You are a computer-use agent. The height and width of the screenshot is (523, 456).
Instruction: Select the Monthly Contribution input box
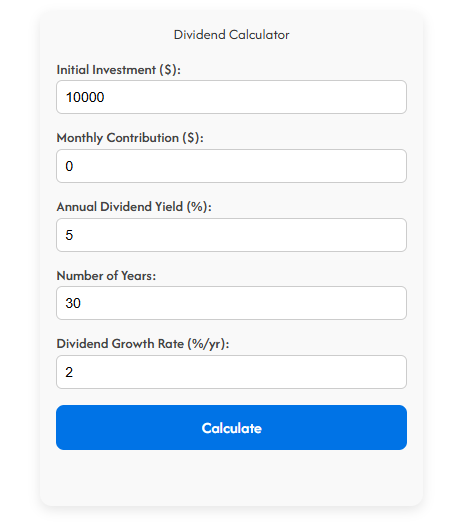click(231, 166)
